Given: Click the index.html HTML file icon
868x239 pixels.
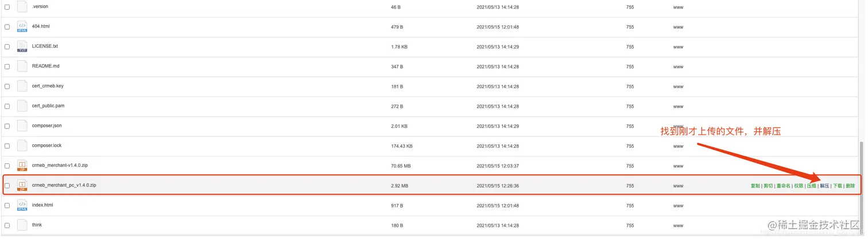Looking at the screenshot, I should pos(22,205).
